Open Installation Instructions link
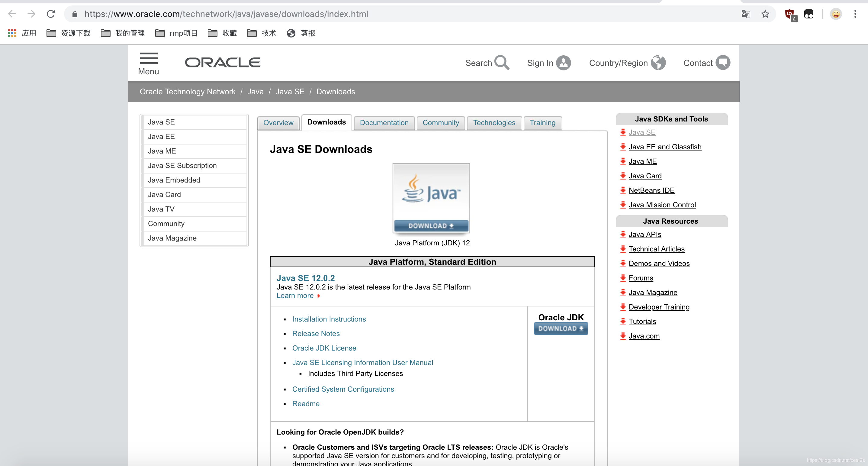Image resolution: width=868 pixels, height=466 pixels. (329, 319)
